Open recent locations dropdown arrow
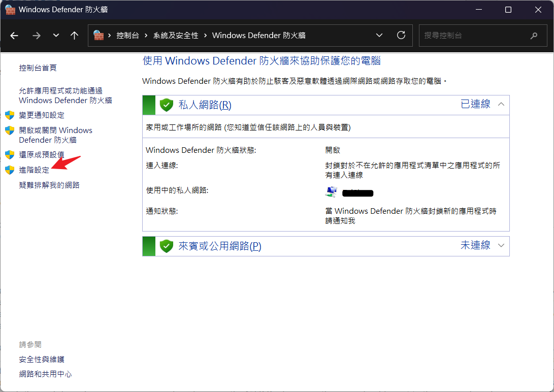The height and width of the screenshot is (392, 554). 56,36
